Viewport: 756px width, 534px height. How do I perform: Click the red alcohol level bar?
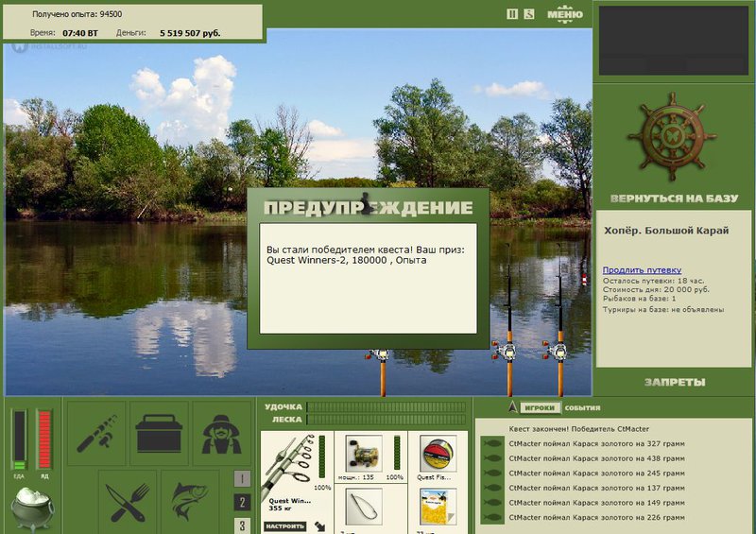(44, 439)
